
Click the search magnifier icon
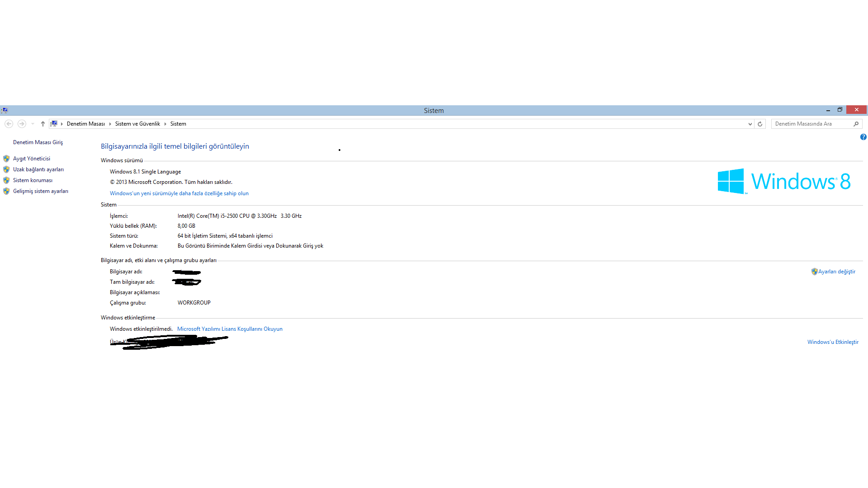(856, 124)
